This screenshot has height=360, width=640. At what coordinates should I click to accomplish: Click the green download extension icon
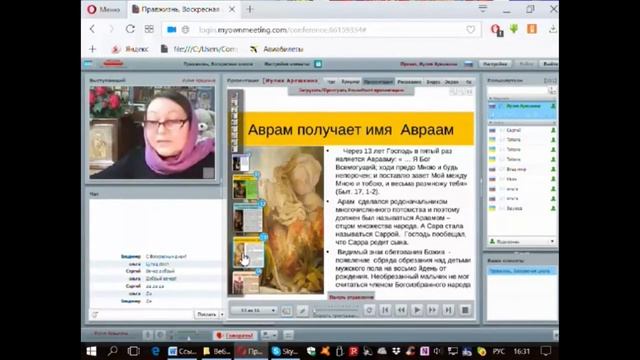click(514, 29)
